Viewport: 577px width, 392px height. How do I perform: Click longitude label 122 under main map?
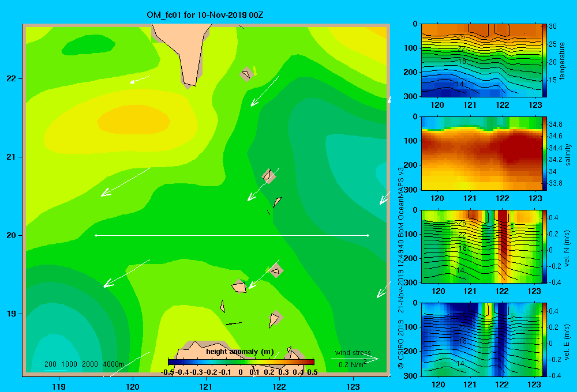coord(279,387)
